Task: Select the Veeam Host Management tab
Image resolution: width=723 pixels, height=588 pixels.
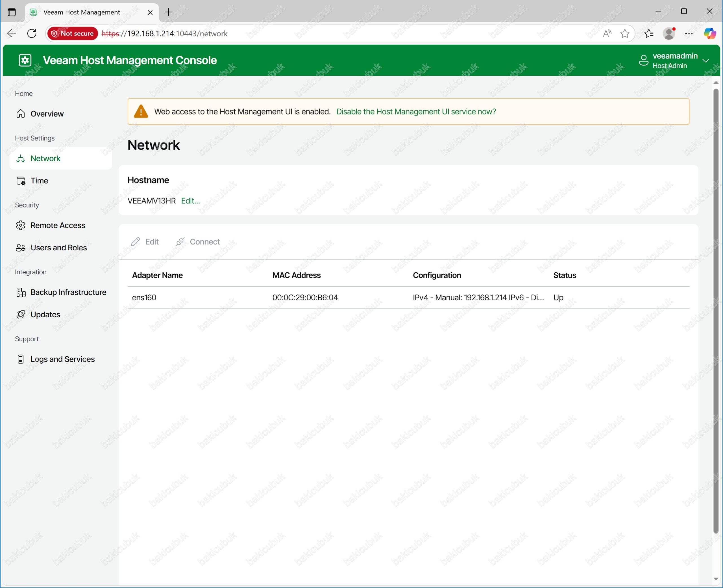Action: click(x=92, y=12)
